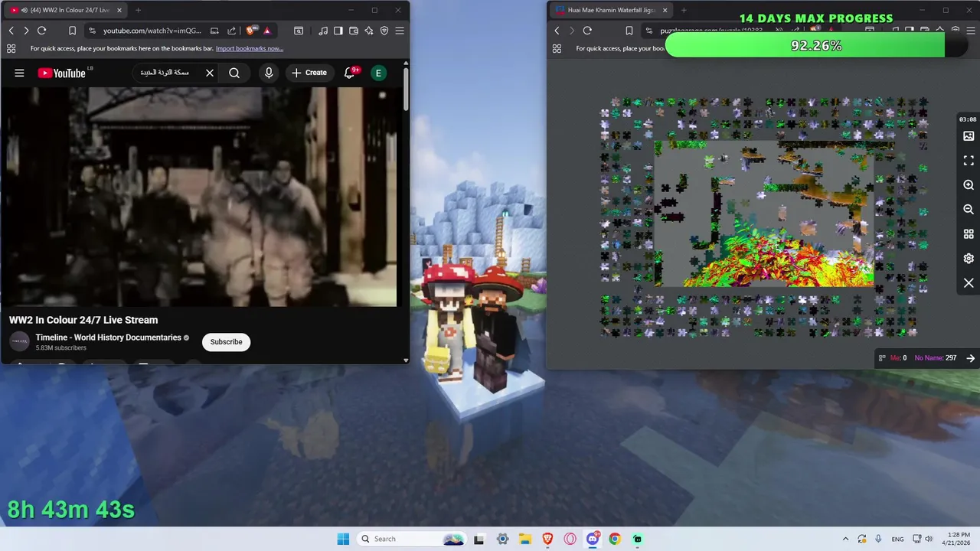The height and width of the screenshot is (551, 980).
Task: Open the apps grid icon in puzzle bookmarks bar
Action: pyautogui.click(x=557, y=48)
